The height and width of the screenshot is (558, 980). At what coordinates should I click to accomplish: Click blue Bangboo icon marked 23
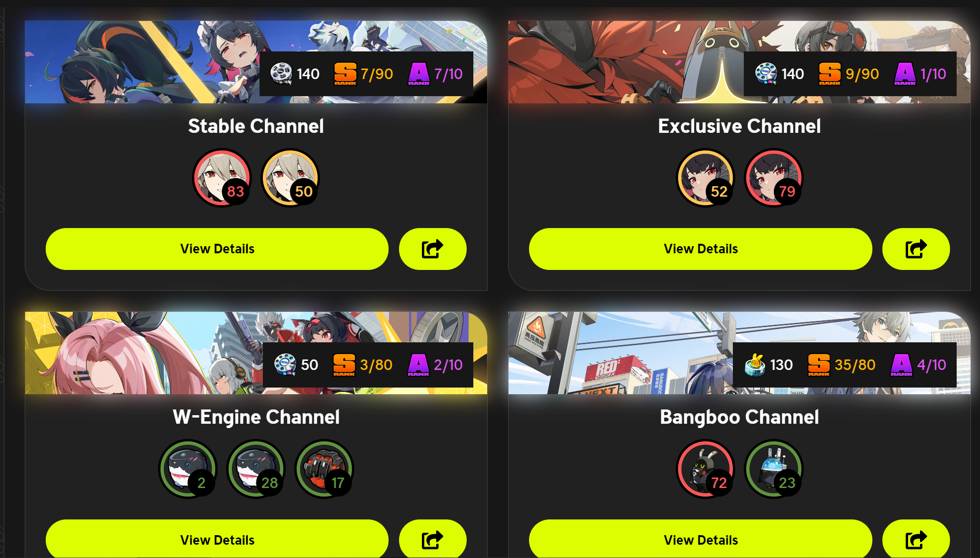(773, 469)
